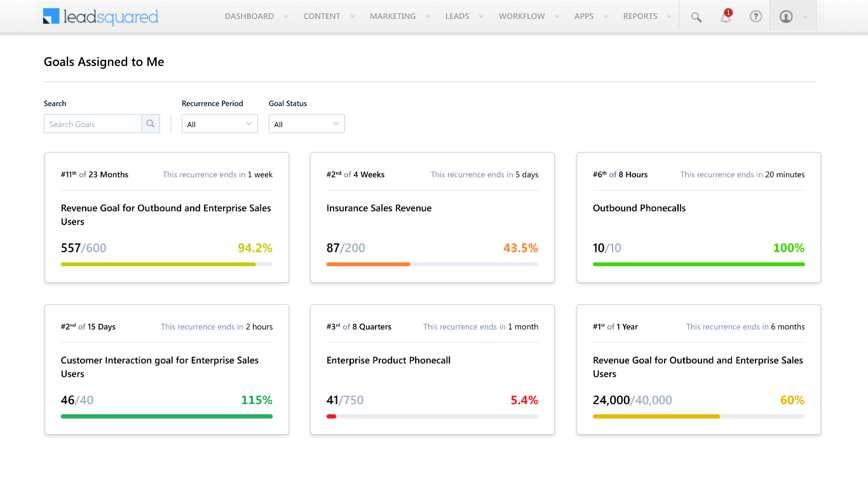Image resolution: width=868 pixels, height=488 pixels.
Task: Click the help question mark icon
Action: [756, 17]
